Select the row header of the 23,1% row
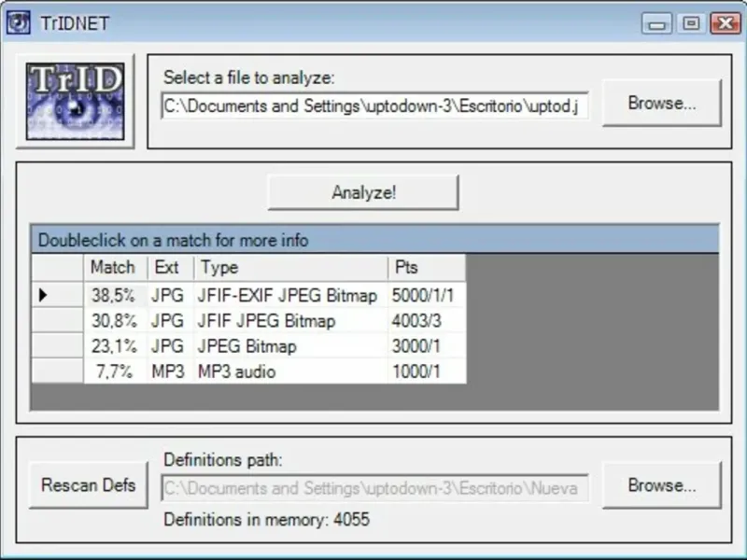 tap(57, 345)
